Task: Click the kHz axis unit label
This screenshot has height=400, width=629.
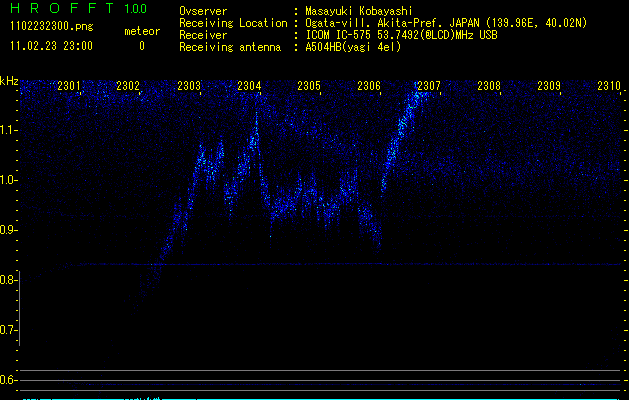Action: 9,81
